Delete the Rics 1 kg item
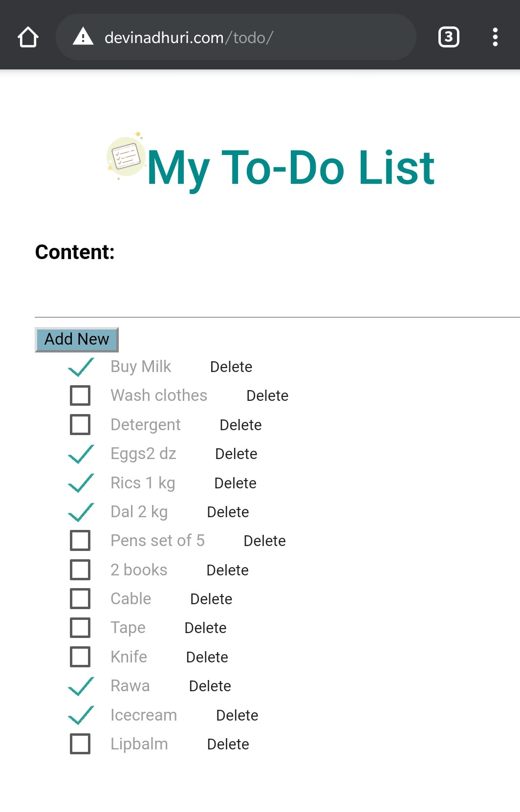The height and width of the screenshot is (812, 520). (235, 483)
